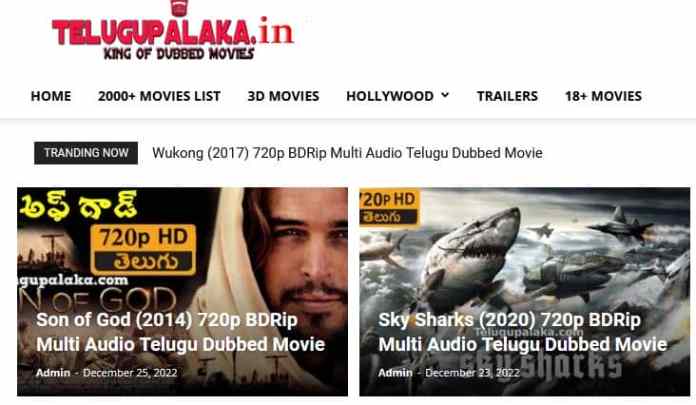The image size is (696, 405).
Task: Click the 720p HD badge on Son of God
Action: (x=143, y=250)
